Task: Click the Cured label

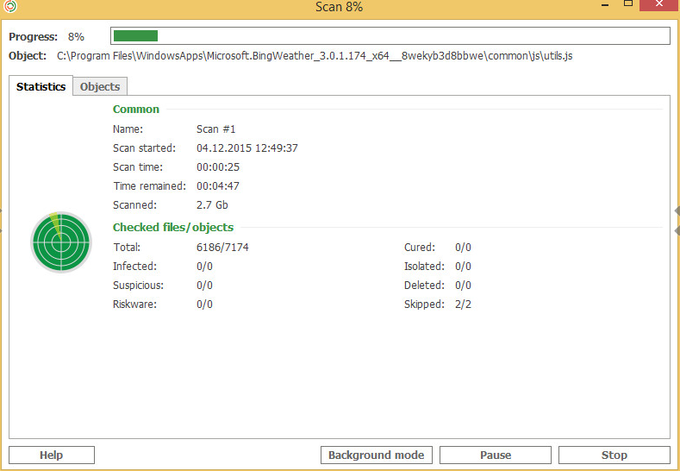Action: [419, 247]
